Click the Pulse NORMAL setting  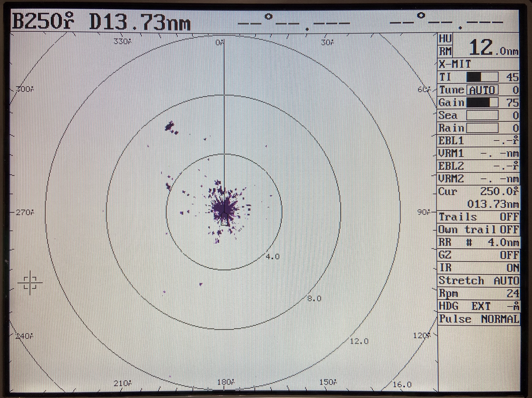[x=478, y=319]
